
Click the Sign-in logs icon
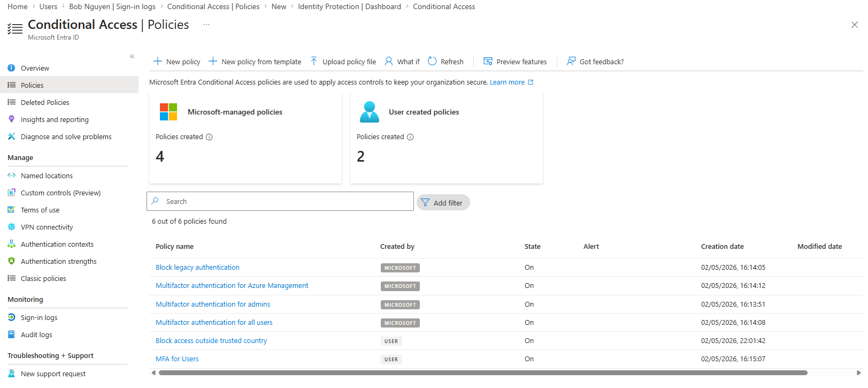tap(11, 317)
